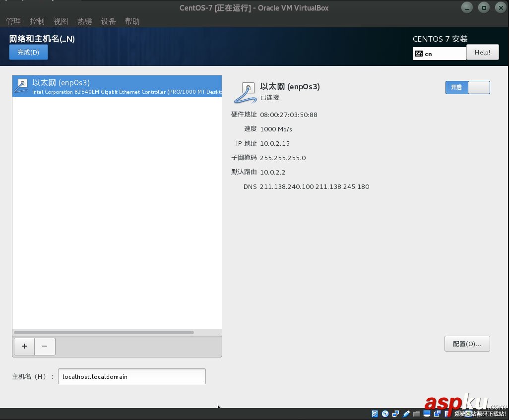Screen dimensions: 509x420
Task: Click the USB devices statusbar icon
Action: [x=406, y=414]
